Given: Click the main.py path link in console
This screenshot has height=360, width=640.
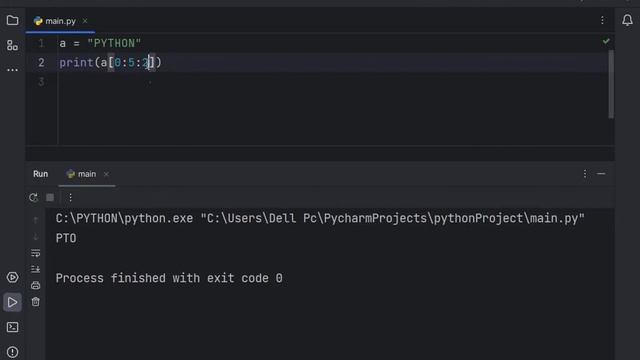Looking at the screenshot, I should coord(393,219).
